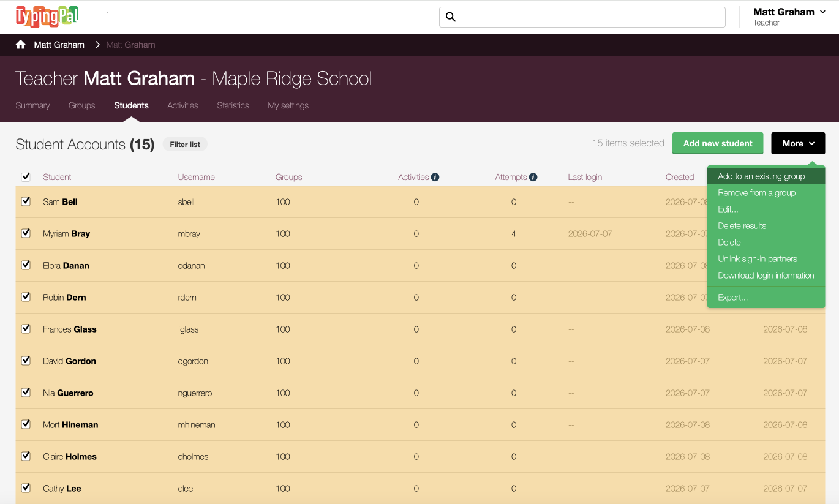Click username nguerrero
This screenshot has height=504, width=839.
coord(195,393)
